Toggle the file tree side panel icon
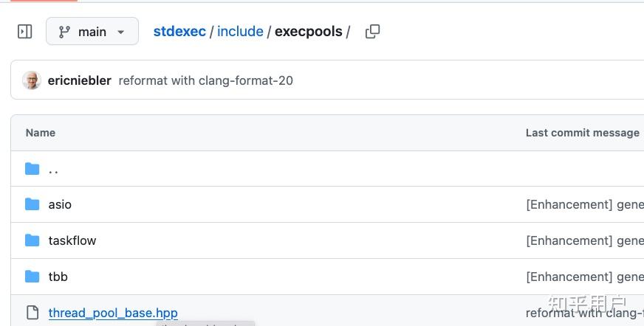Screen dimensions: 644x326 [x=25, y=32]
